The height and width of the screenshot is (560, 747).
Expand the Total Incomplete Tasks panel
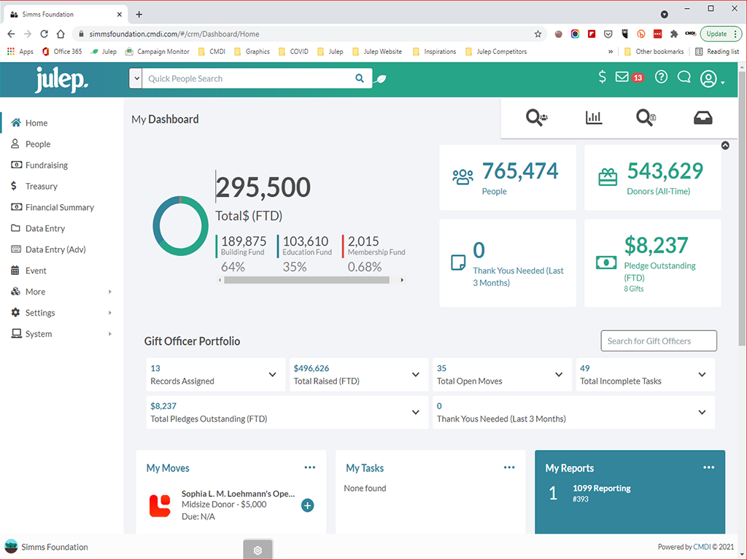(702, 375)
